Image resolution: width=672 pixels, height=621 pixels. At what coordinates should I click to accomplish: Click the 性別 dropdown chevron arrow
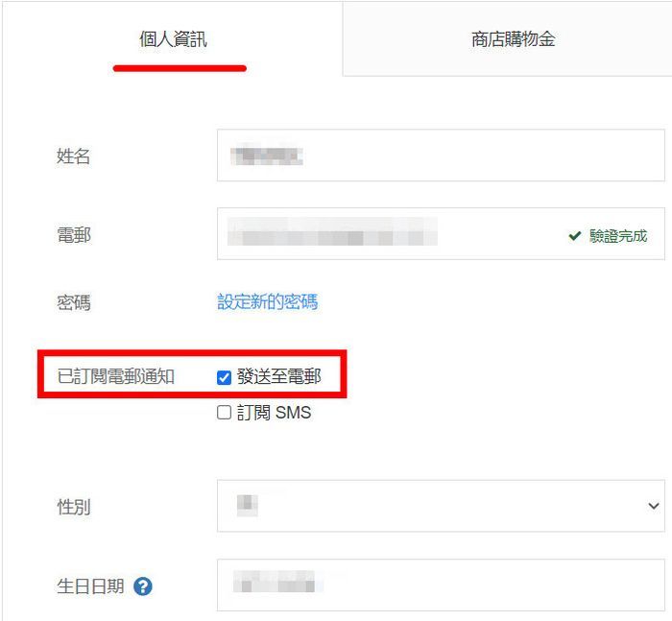coord(653,506)
